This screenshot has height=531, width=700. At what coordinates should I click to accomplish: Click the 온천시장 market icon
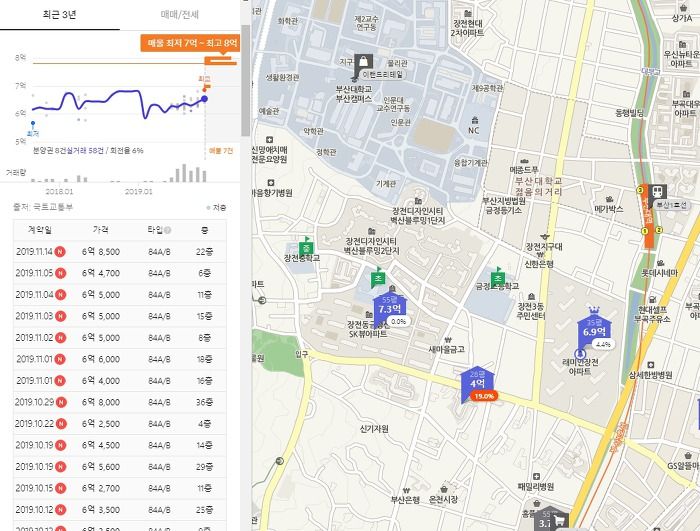[444, 489]
